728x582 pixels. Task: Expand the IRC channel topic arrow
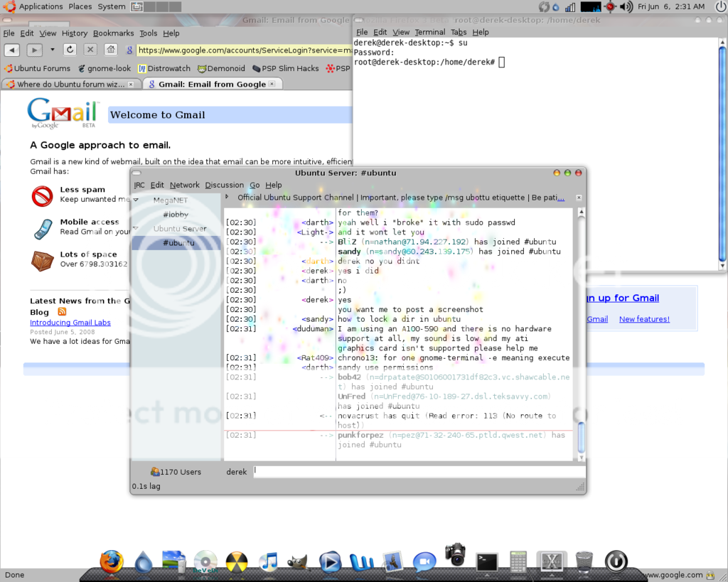227,197
